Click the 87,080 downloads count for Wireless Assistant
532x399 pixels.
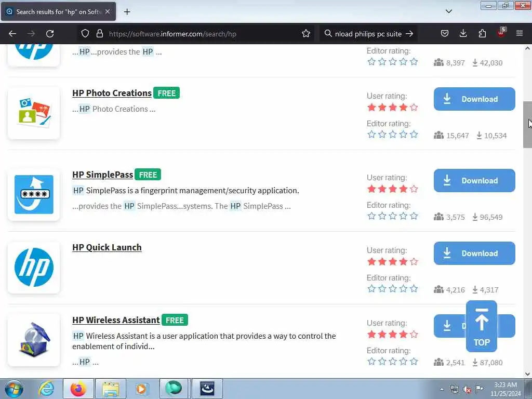coord(487,363)
